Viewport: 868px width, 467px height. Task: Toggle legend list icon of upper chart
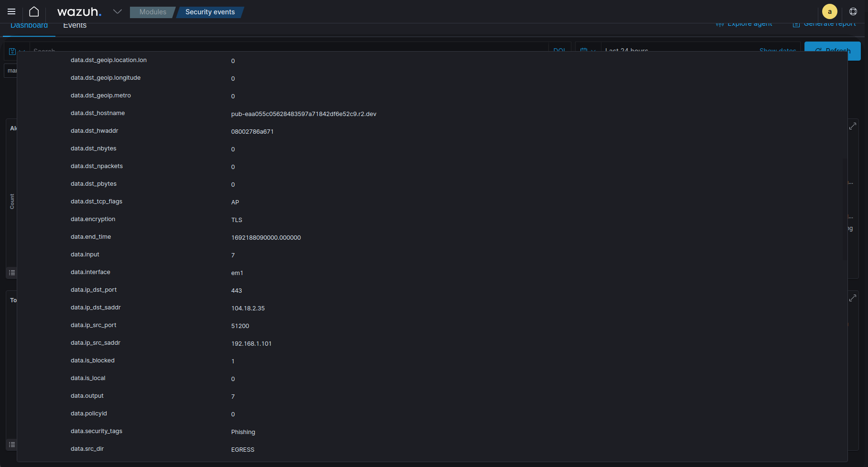pyautogui.click(x=12, y=273)
